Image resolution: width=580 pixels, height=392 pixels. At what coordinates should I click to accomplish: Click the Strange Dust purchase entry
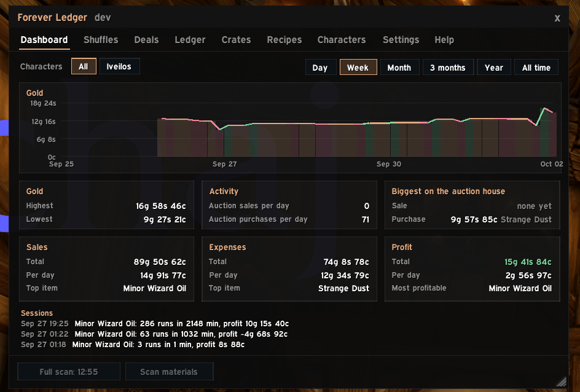[501, 220]
